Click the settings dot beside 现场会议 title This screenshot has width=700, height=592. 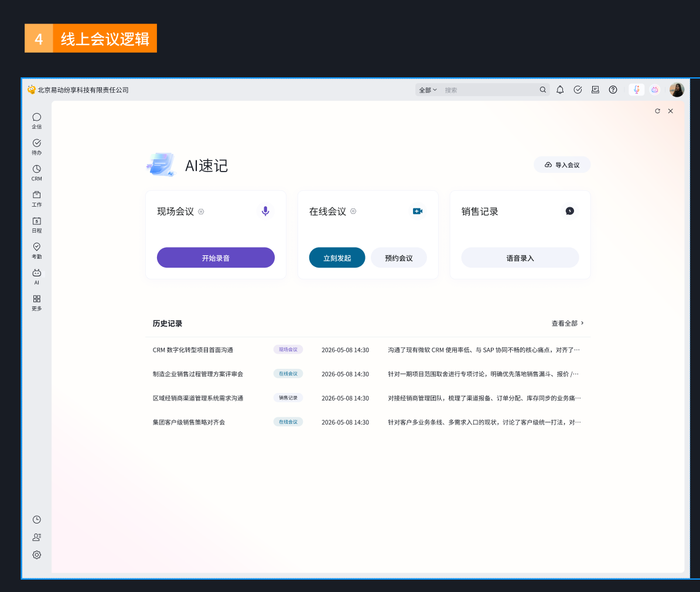(x=201, y=211)
